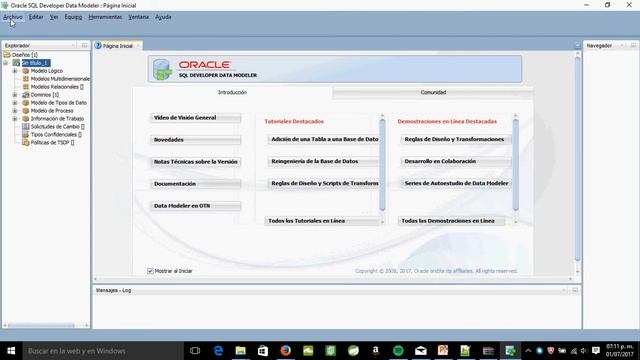Click the Modelo de Tipos de Dato icon
The image size is (640, 360).
click(x=26, y=102)
